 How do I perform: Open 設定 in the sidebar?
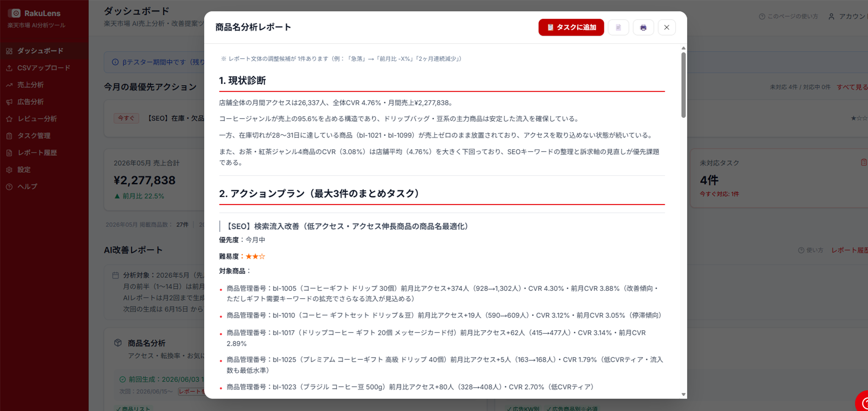tap(44, 169)
